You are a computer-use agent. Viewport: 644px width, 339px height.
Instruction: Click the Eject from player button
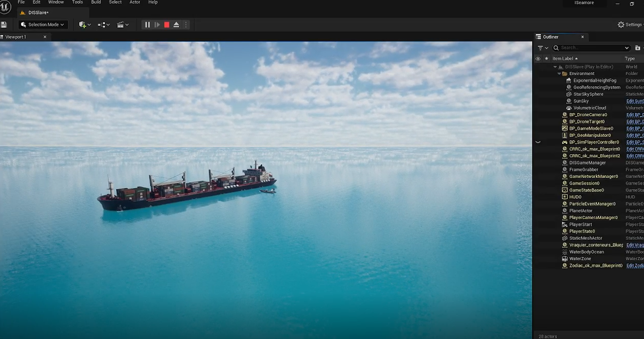tap(176, 25)
